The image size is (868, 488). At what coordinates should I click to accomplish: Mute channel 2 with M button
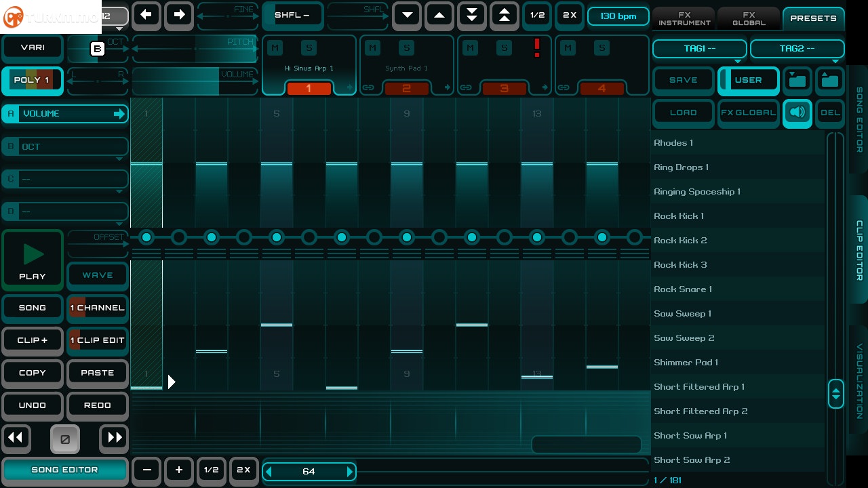click(x=372, y=47)
